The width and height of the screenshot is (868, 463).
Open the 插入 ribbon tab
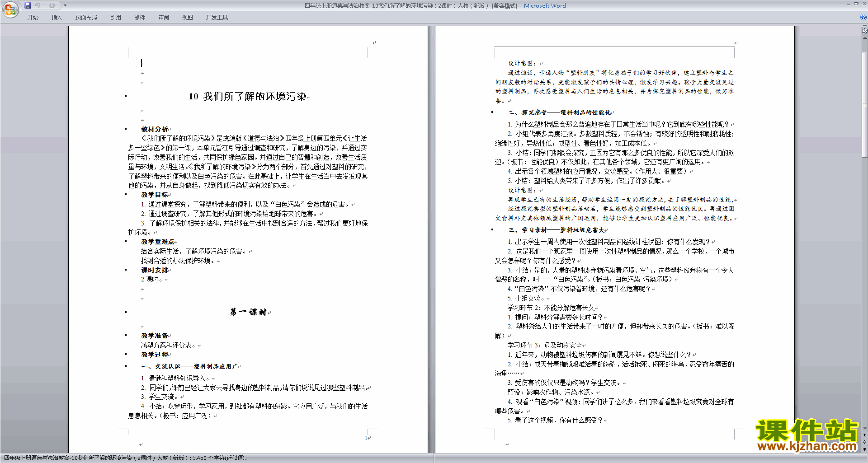(57, 18)
